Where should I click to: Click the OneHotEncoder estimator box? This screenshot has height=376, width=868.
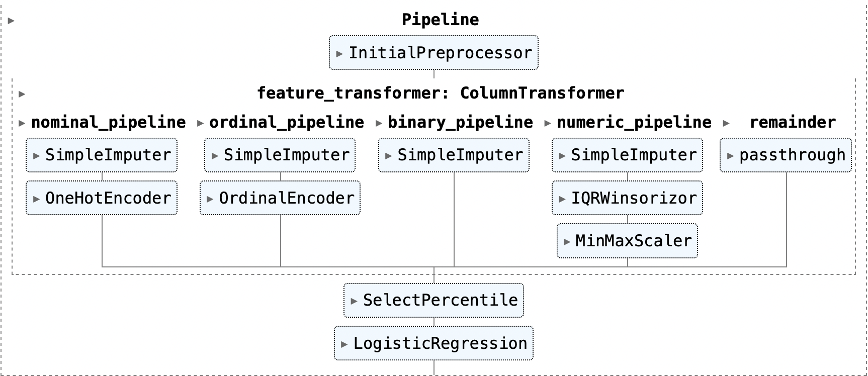(102, 198)
